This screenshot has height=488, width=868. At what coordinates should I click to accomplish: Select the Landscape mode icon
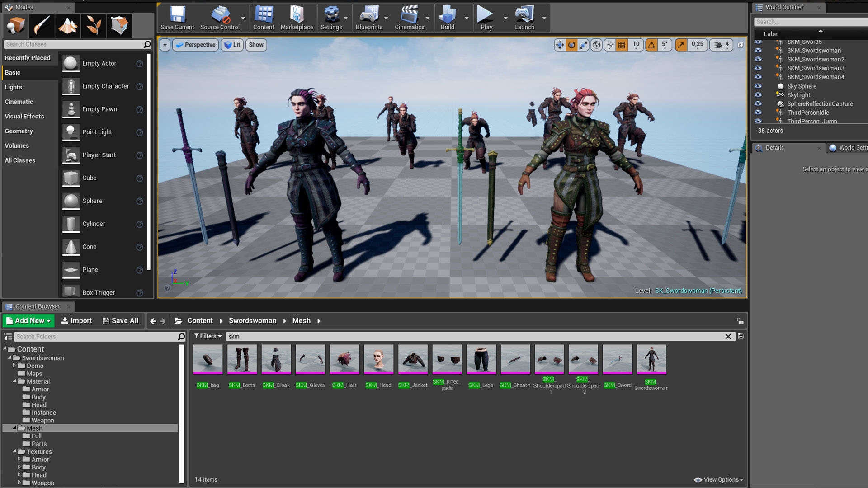67,25
